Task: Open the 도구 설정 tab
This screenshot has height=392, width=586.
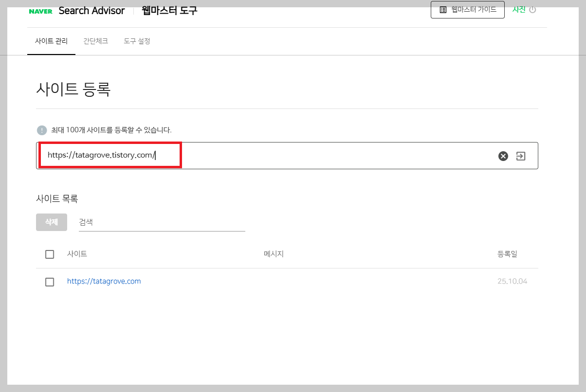Action: 137,41
